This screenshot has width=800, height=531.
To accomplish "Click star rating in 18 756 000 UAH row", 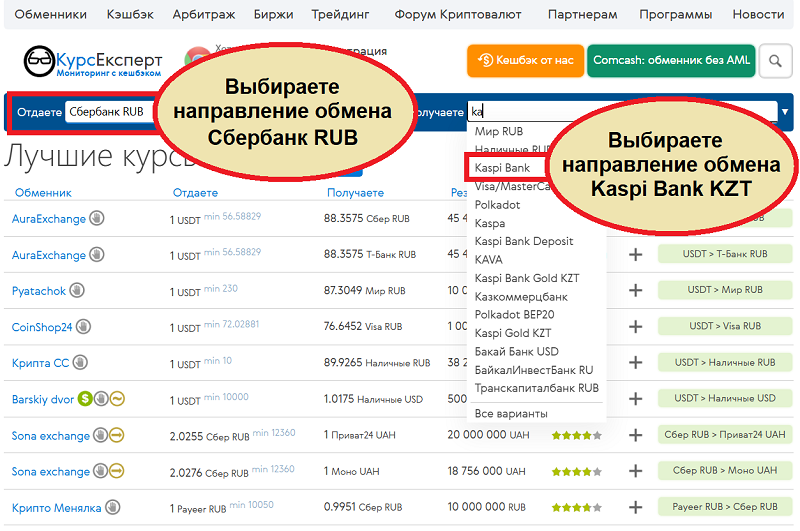I will pos(577,472).
